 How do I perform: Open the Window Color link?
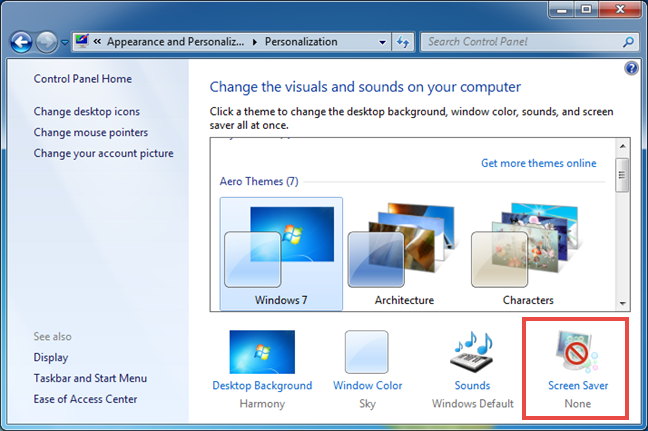coord(367,386)
